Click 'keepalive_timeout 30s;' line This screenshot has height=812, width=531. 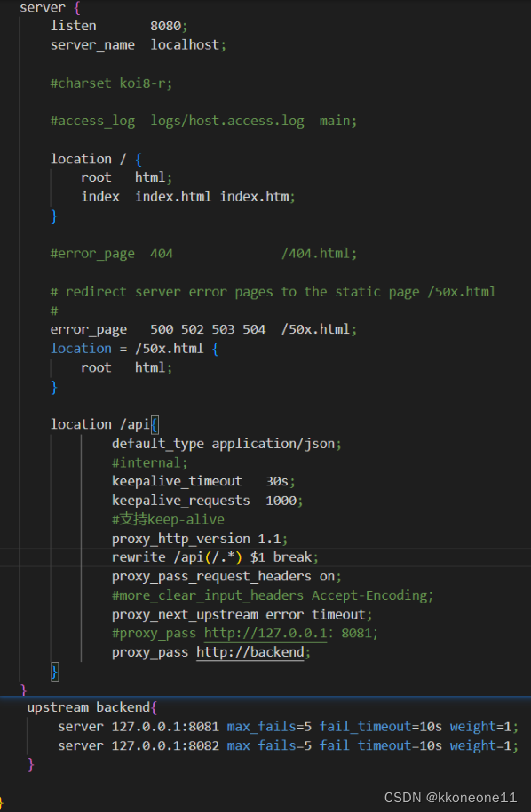click(x=203, y=482)
